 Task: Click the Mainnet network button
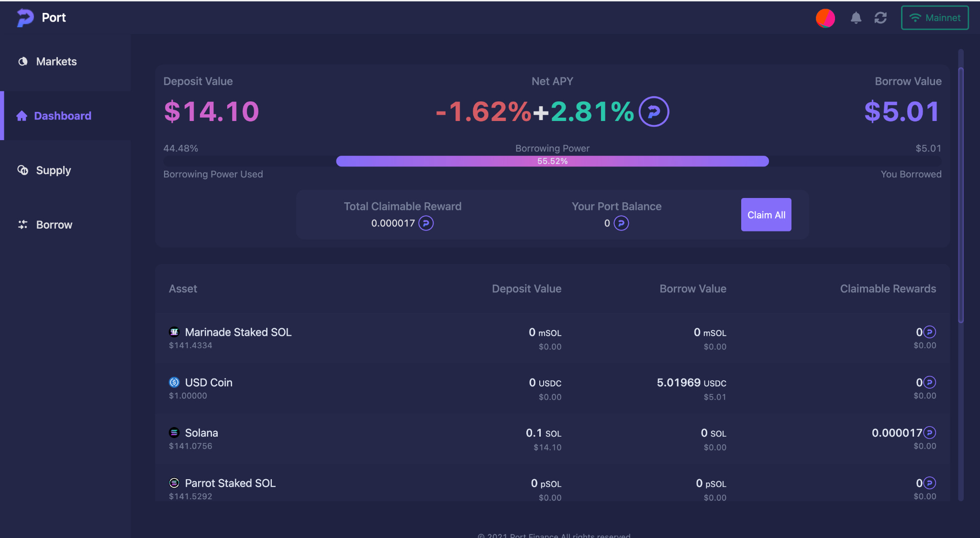[935, 18]
